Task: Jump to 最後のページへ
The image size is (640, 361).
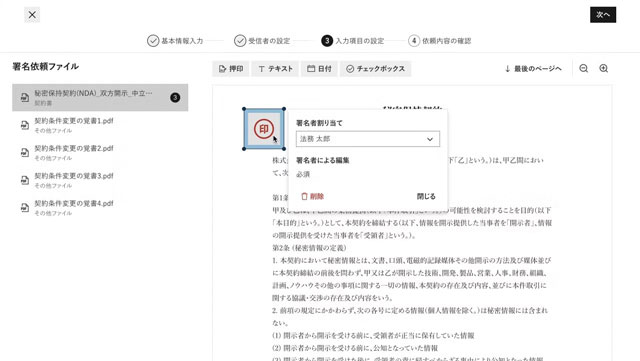Action: 533,69
